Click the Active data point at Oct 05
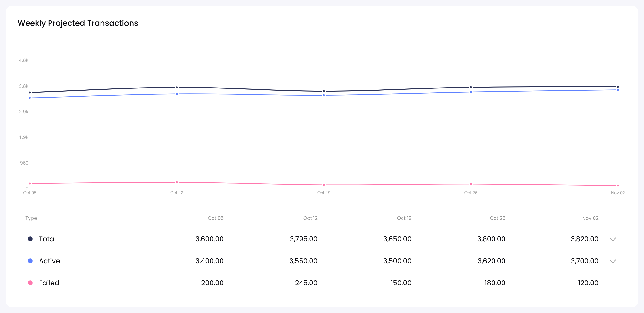Viewport: 644px width, 313px height. (x=30, y=98)
